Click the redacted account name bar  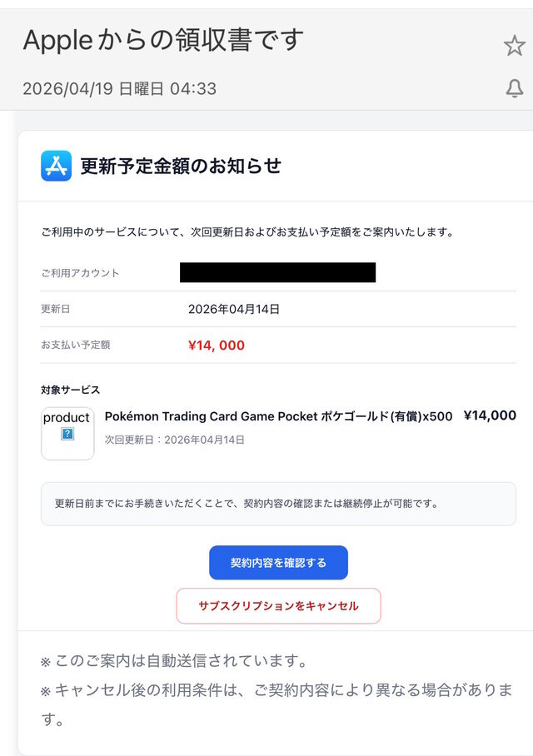(277, 272)
